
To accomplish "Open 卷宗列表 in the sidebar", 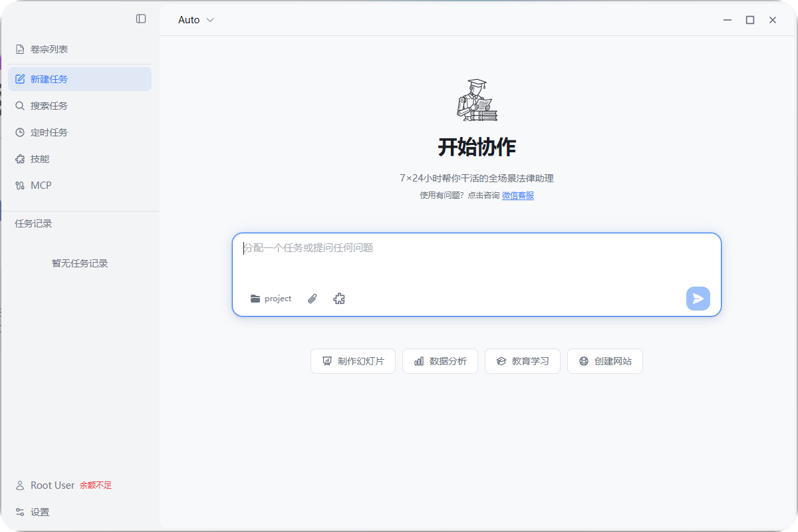I will coord(49,49).
